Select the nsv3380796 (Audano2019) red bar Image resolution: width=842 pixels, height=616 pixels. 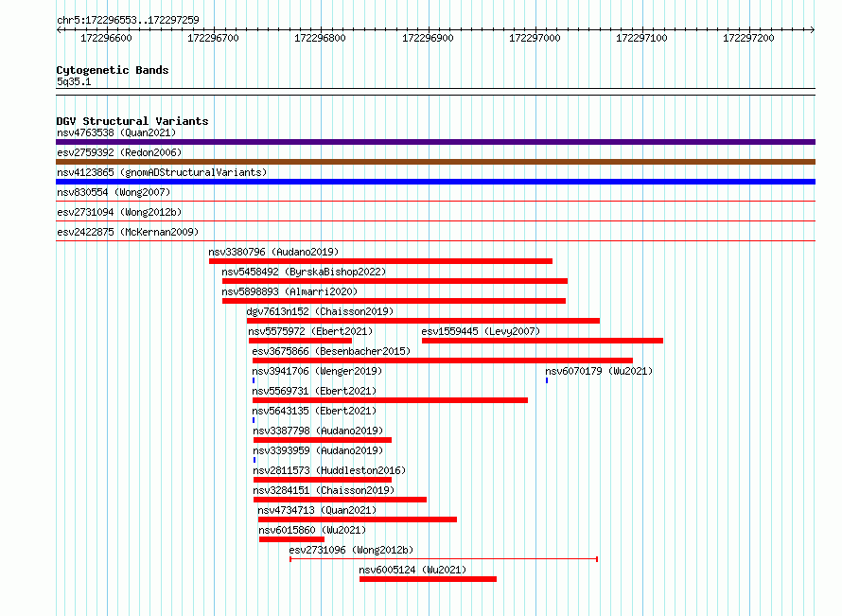(380, 261)
